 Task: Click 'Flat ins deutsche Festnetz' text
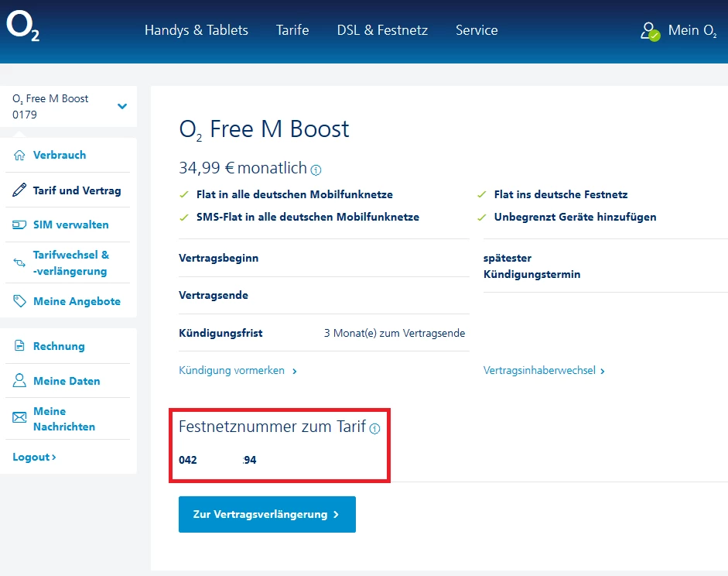point(561,194)
